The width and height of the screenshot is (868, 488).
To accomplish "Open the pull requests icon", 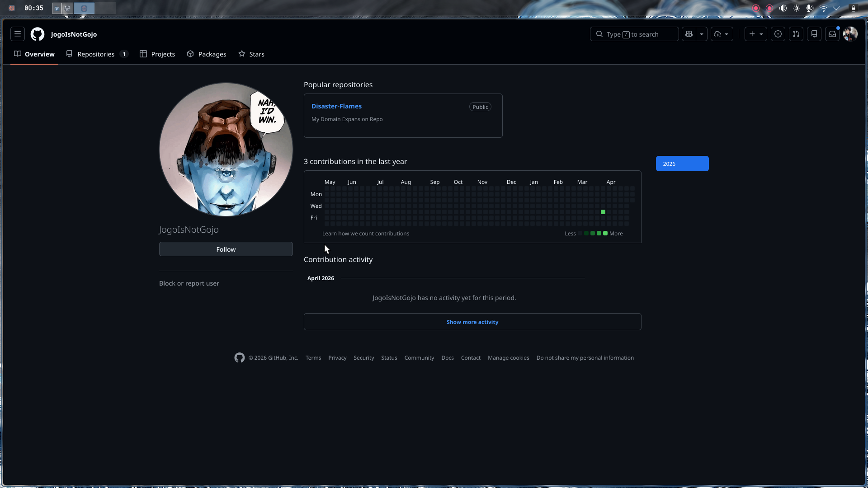I will click(796, 34).
